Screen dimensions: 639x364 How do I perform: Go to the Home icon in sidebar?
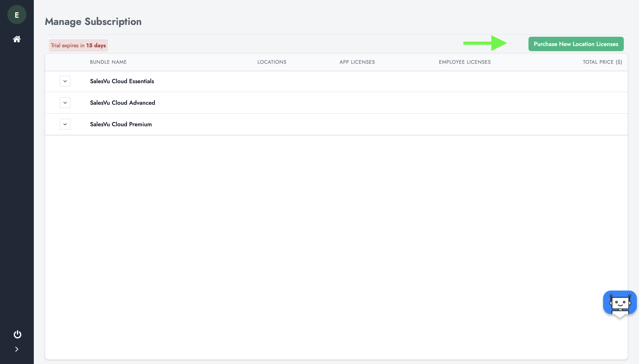click(17, 39)
